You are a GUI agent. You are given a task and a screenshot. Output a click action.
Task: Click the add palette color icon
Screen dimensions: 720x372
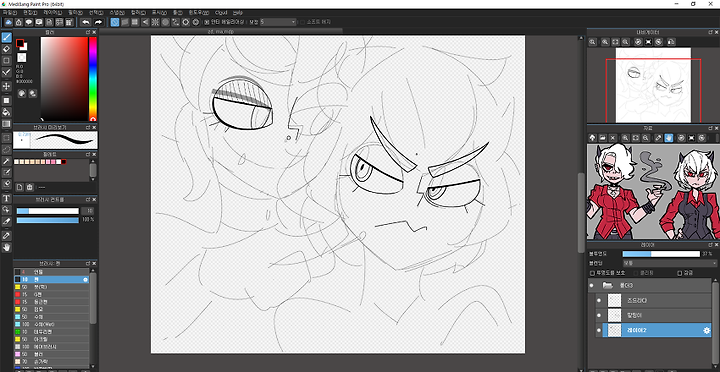point(19,187)
